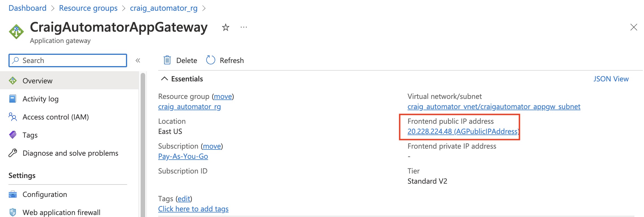Click the Refresh circular arrow icon
Viewport: 644px width, 217px height.
click(211, 60)
